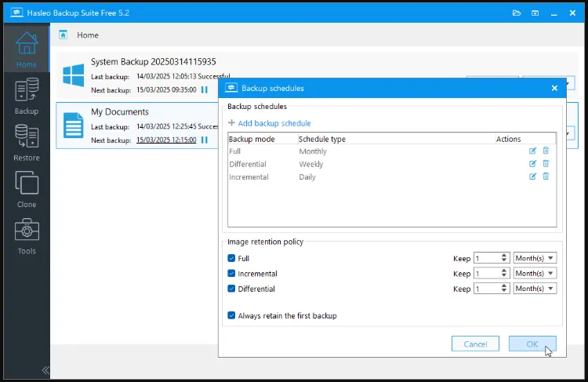Click the Home breadcrumb label
Image resolution: width=588 pixels, height=382 pixels.
[x=88, y=35]
